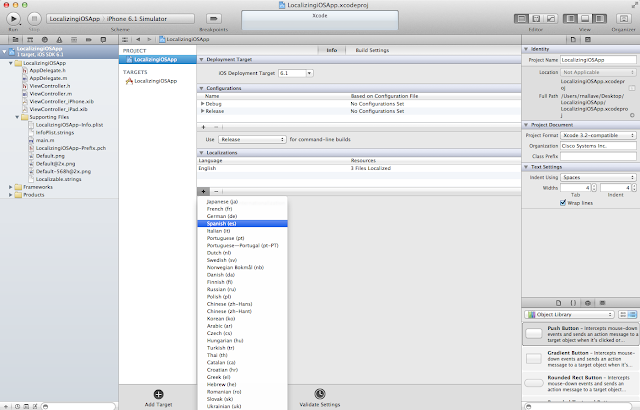Screen dimensions: 640x410
Task: Choose Korean (ko) from language menu
Action: (x=242, y=319)
